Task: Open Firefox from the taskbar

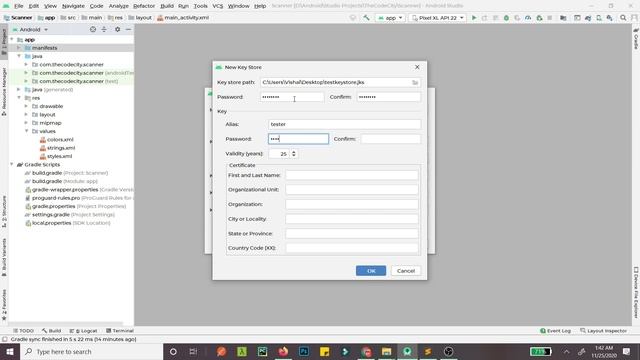Action: pos(283,351)
